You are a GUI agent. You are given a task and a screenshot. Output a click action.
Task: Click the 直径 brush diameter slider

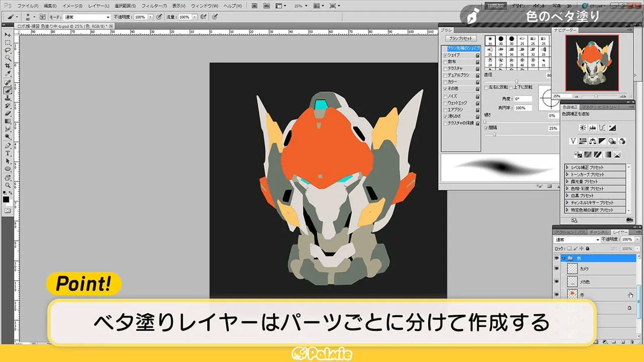pyautogui.click(x=518, y=80)
